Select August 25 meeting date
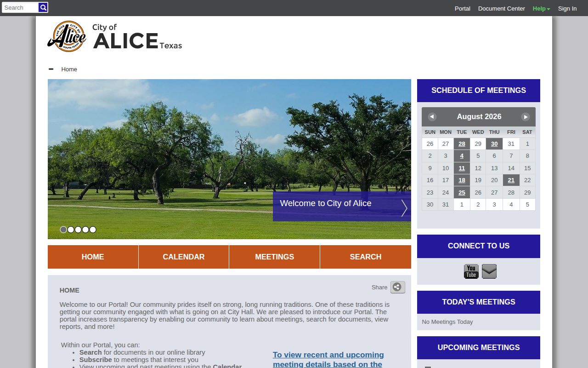 point(462,192)
